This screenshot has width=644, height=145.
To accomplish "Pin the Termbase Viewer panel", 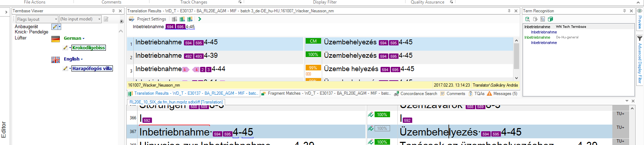I will [113, 11].
